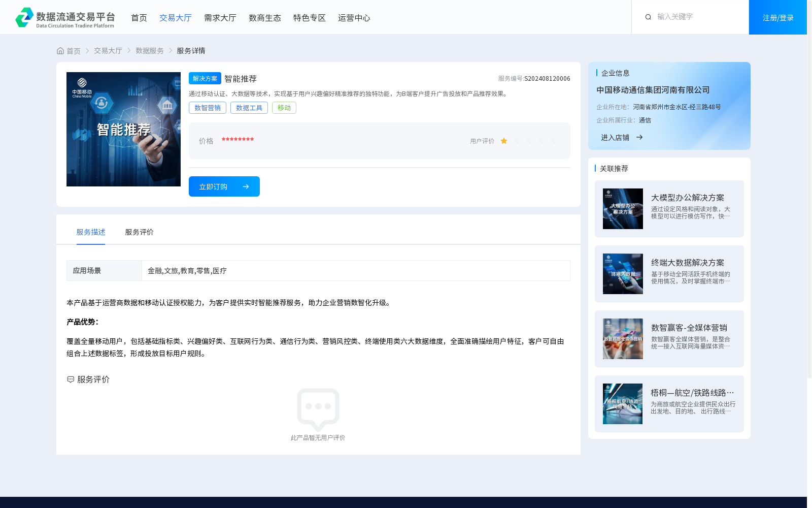
Task: Click the third rating star
Action: (528, 141)
